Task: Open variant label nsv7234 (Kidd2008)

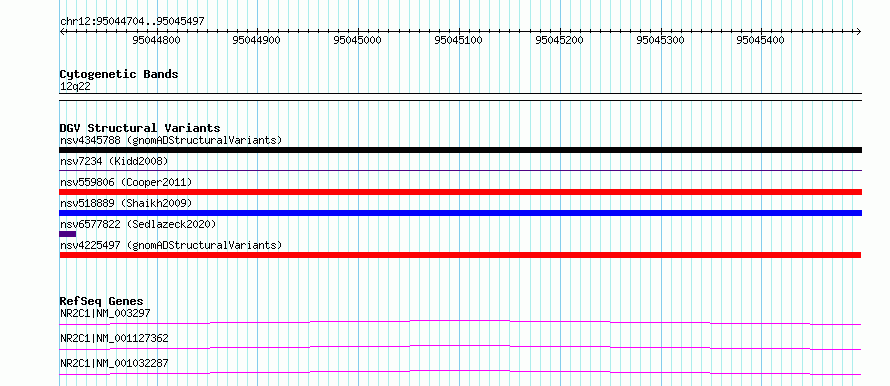Action: coord(114,161)
